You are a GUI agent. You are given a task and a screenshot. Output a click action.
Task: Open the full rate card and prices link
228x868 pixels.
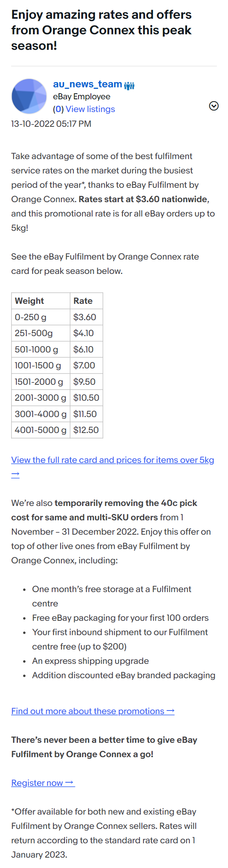112,460
